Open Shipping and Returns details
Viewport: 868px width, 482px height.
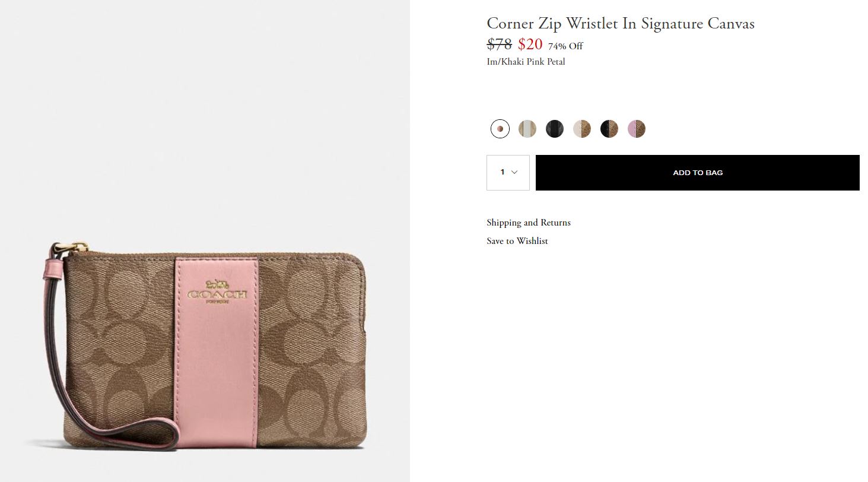(x=528, y=223)
